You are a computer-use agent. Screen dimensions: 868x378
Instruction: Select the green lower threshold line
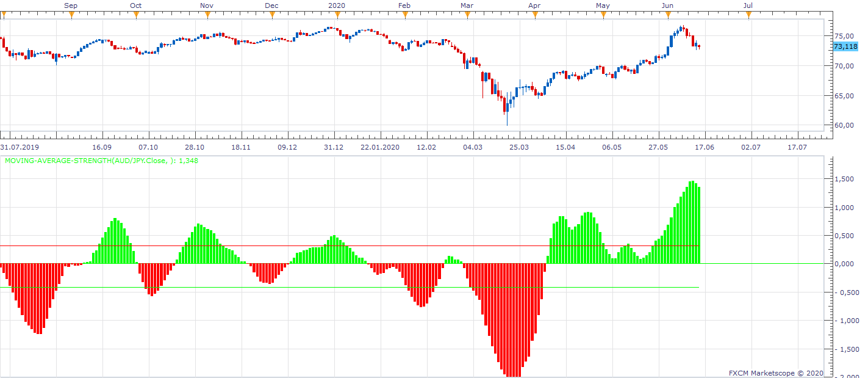click(x=350, y=287)
